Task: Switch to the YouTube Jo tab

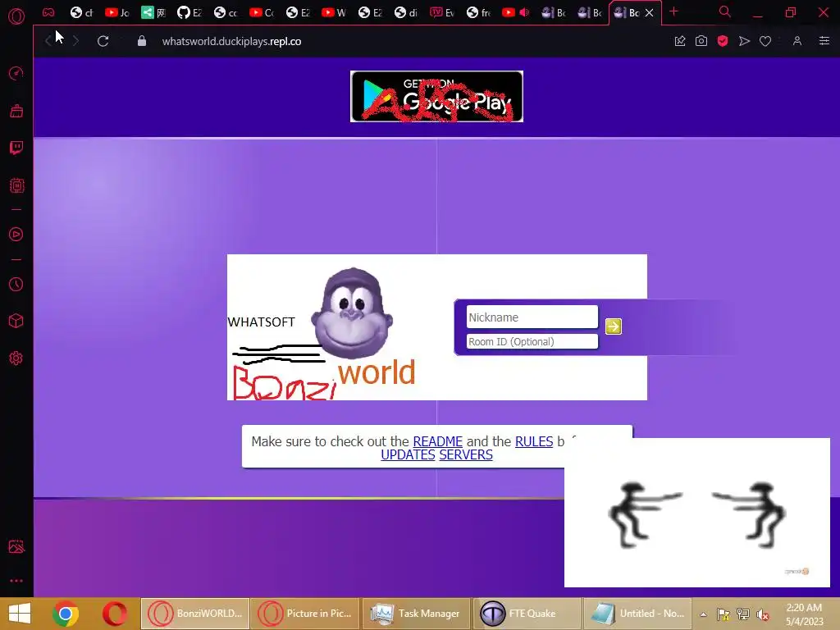Action: (117, 12)
